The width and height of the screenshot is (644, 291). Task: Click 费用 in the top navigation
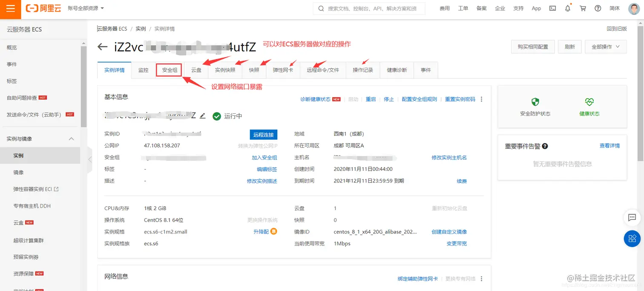coord(445,8)
